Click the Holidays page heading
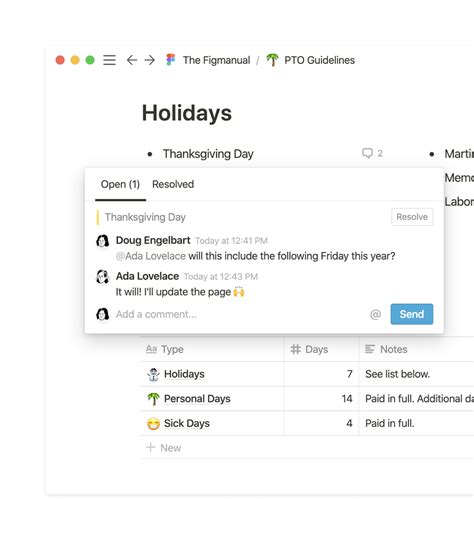 [x=187, y=113]
